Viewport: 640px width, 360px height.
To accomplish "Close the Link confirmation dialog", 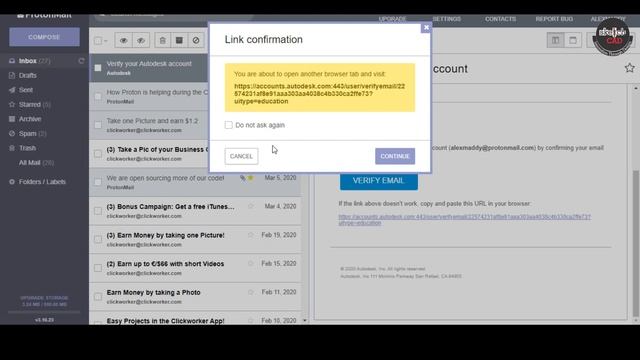I will pyautogui.click(x=426, y=27).
